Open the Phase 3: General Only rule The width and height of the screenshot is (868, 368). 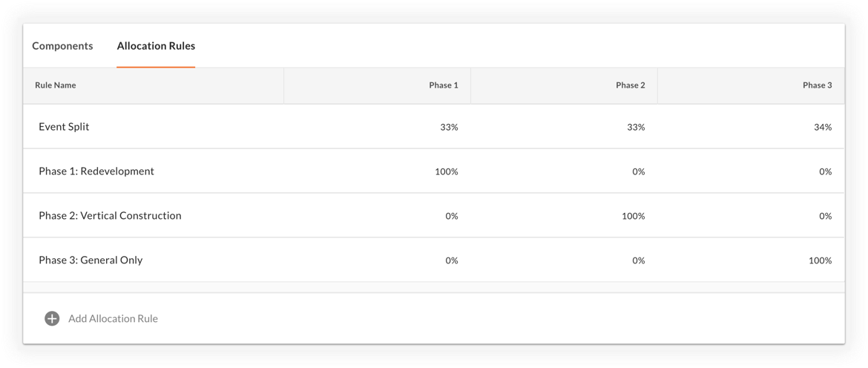pos(91,260)
